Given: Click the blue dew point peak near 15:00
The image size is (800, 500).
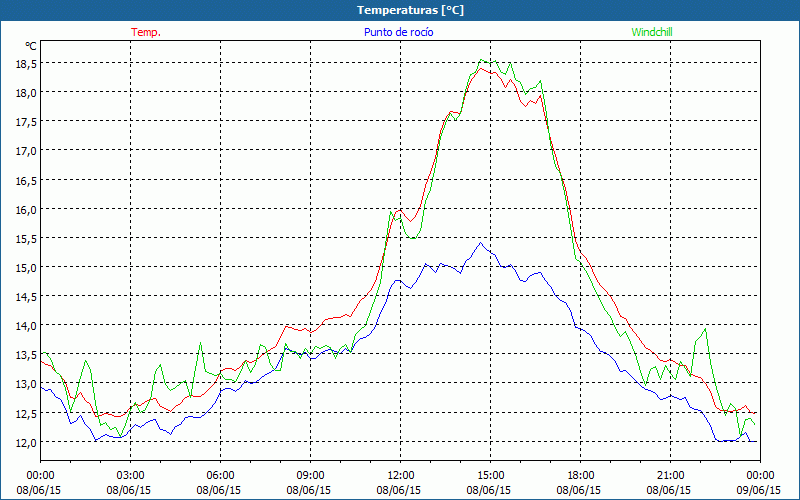Looking at the screenshot, I should tap(480, 243).
